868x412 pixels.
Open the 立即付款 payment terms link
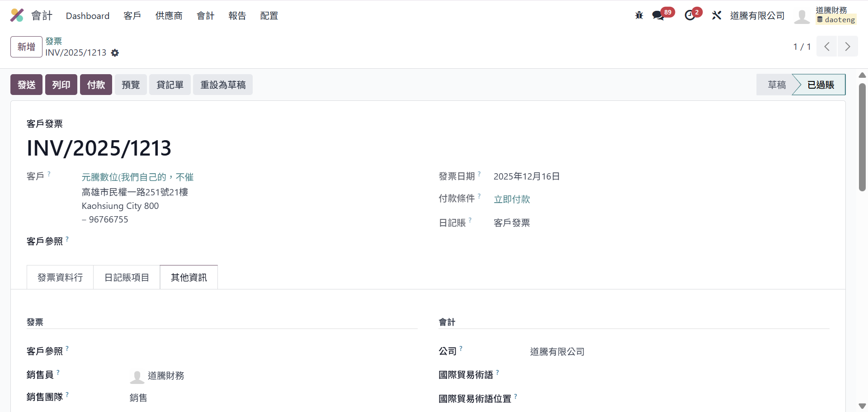click(512, 199)
